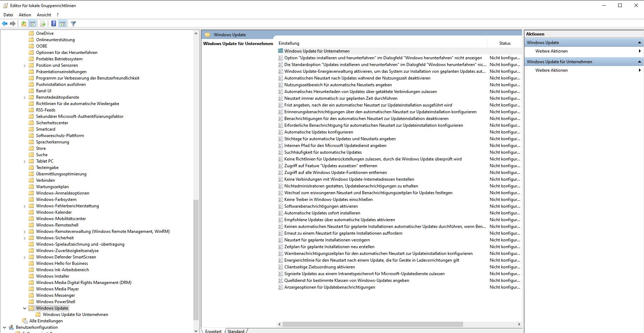Expand the Position und Sensoren node
Viewport: 644px width, 333px height.
(x=24, y=66)
